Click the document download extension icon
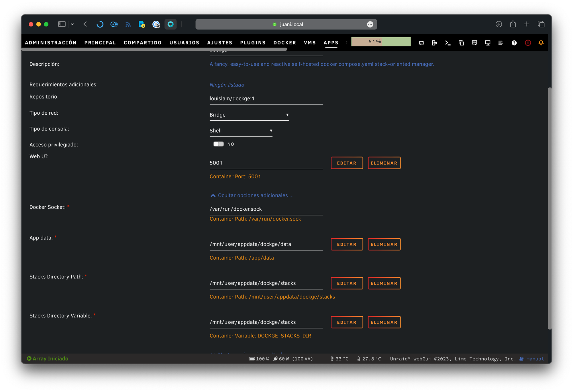The image size is (573, 392). point(142,24)
